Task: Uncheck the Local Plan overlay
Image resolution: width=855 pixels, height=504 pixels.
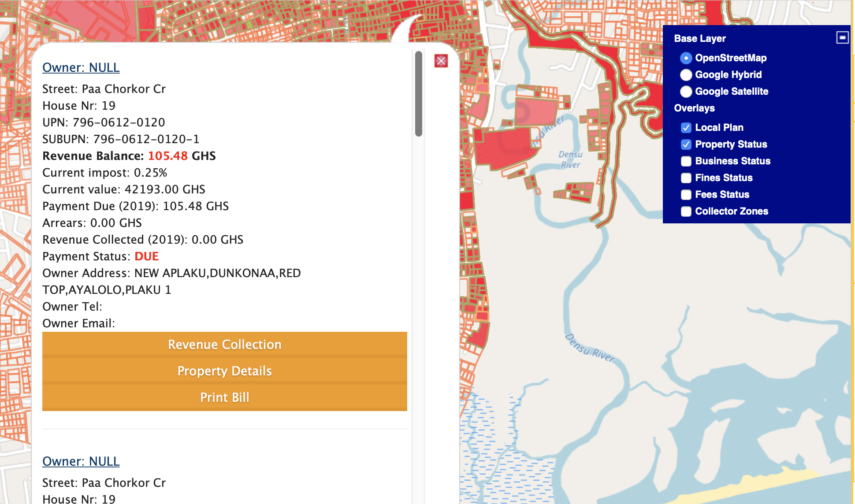Action: pos(686,128)
